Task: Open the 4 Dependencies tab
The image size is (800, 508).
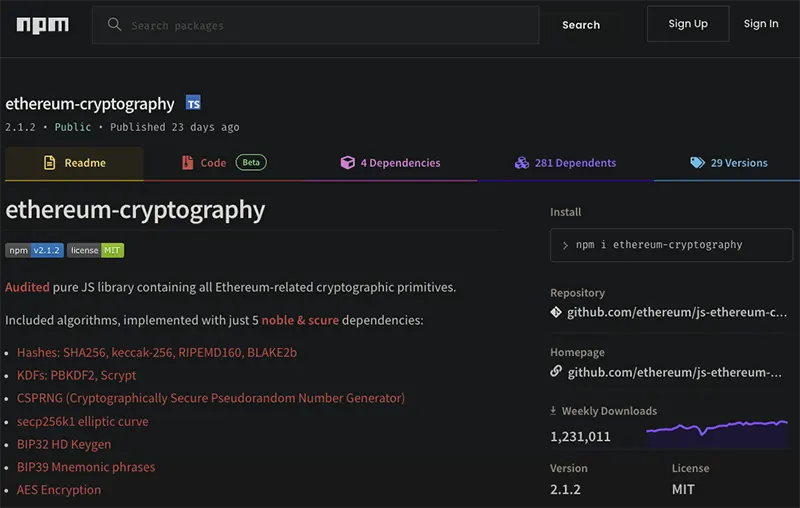Action: 390,163
